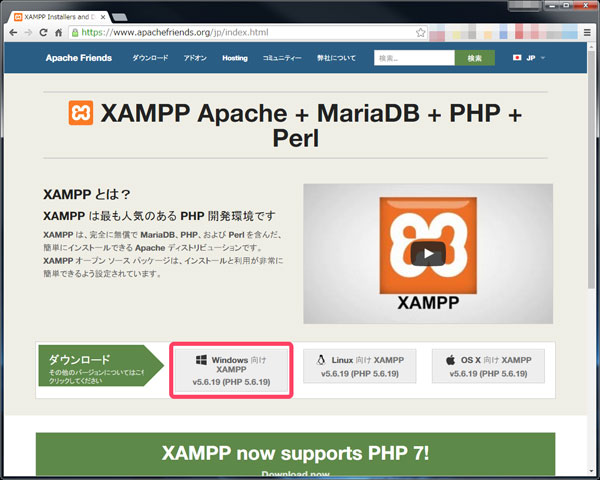Download Linux 向け XAMPP v5.6.19
The width and height of the screenshot is (600, 480).
[x=360, y=366]
